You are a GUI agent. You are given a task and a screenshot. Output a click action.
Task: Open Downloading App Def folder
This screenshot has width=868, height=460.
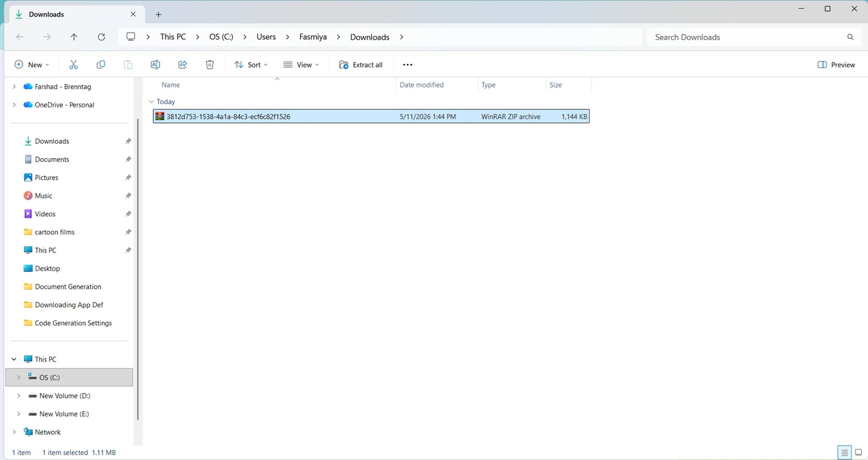[69, 305]
